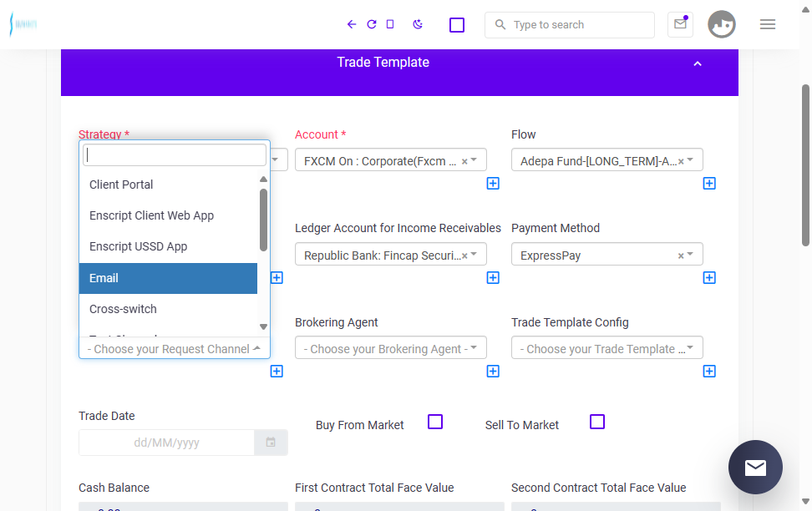812x511 pixels.
Task: Open the Trade Date calendar picker icon
Action: pyautogui.click(x=271, y=443)
